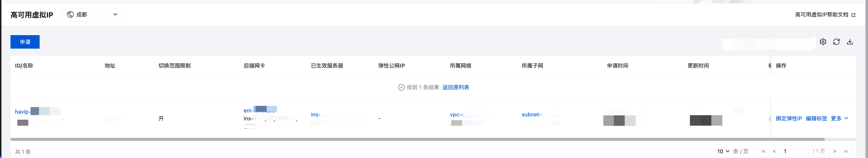This screenshot has width=868, height=158.
Task: Change the 10 per-page selector
Action: click(x=723, y=152)
